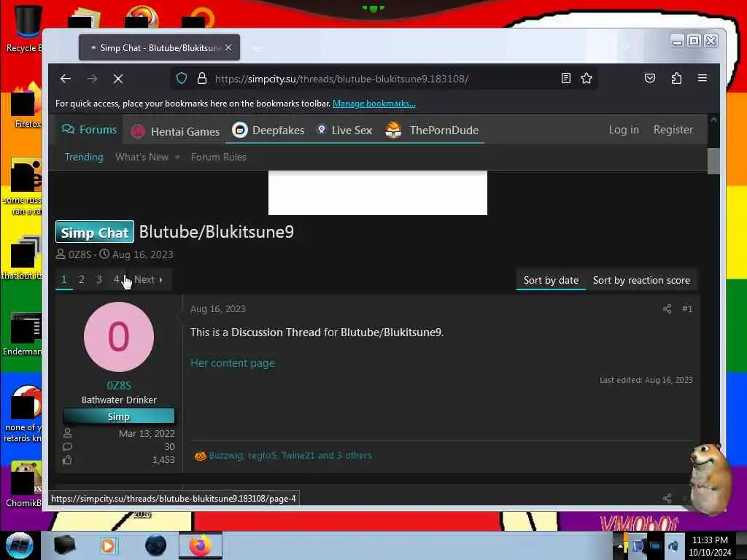Screen dimensions: 747x560
Task: Open the extensions puzzle icon
Action: [676, 78]
